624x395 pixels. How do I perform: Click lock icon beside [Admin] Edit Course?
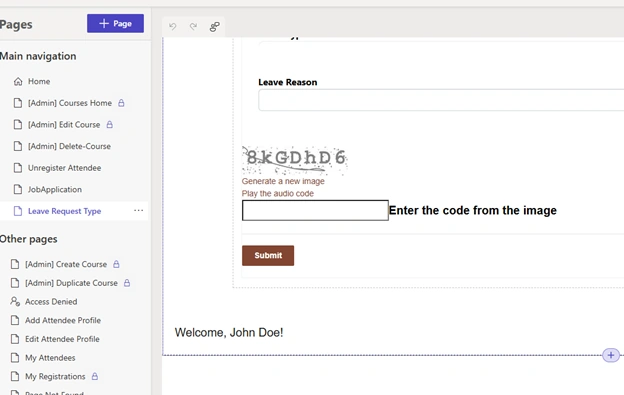coord(109,125)
